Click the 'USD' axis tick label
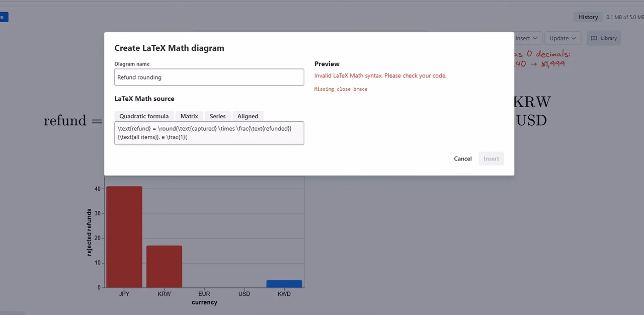This screenshot has width=644, height=315. coord(244,294)
